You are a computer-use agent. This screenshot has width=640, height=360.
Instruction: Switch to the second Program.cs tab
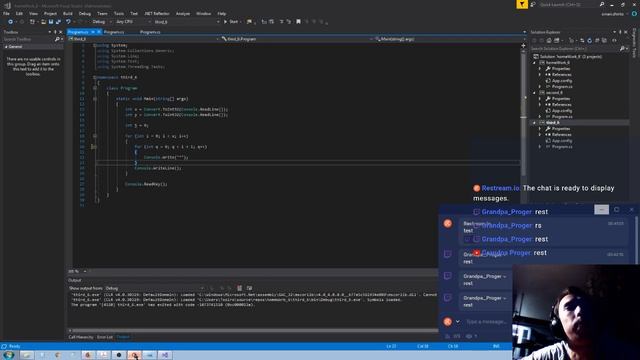tap(114, 32)
